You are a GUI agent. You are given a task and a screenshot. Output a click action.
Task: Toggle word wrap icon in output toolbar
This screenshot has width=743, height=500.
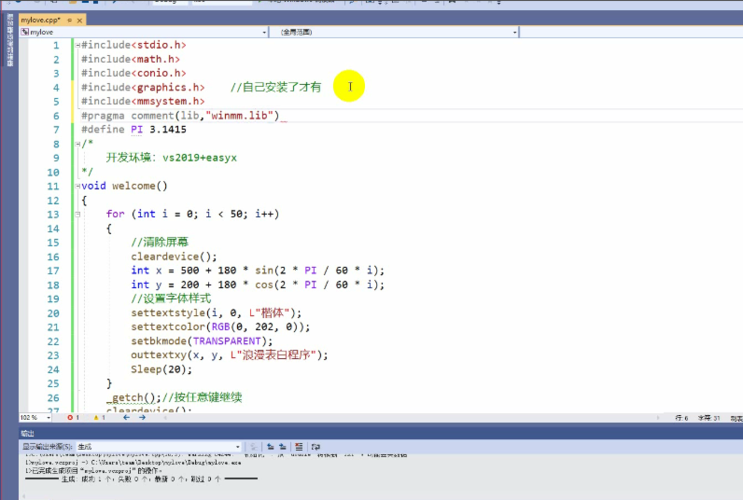pyautogui.click(x=316, y=446)
